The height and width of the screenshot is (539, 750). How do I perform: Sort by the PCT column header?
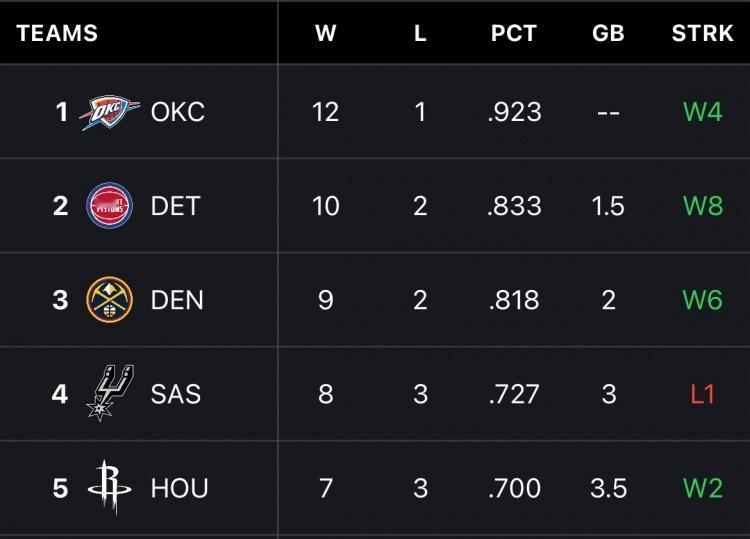(x=514, y=33)
